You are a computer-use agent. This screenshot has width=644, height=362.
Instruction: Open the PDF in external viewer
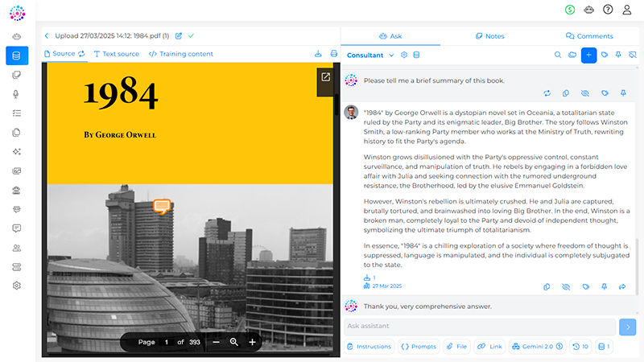tap(325, 77)
